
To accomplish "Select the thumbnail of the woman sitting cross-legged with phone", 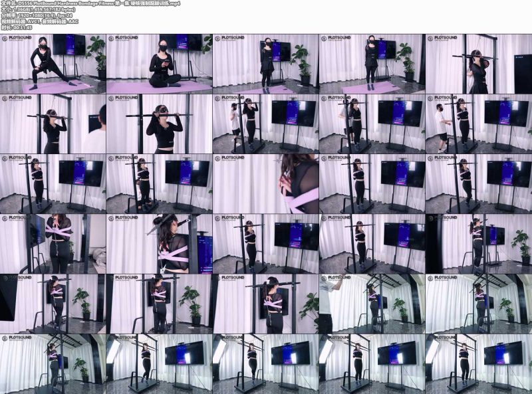I will point(160,64).
